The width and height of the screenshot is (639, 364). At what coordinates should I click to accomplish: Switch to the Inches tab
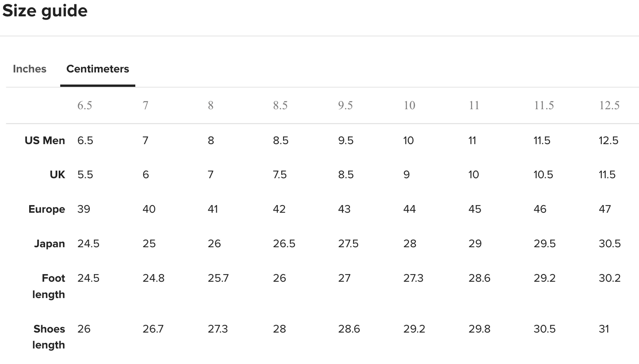(x=30, y=69)
